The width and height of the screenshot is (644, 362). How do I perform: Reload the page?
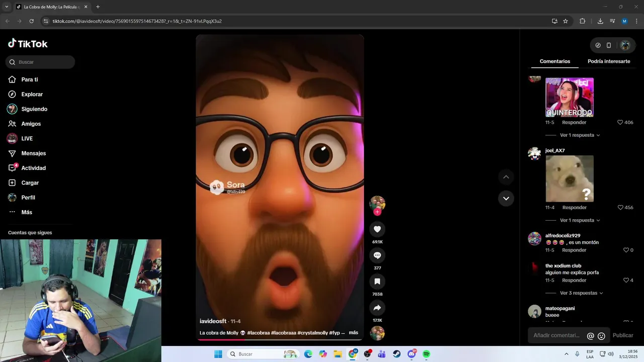pos(31,21)
